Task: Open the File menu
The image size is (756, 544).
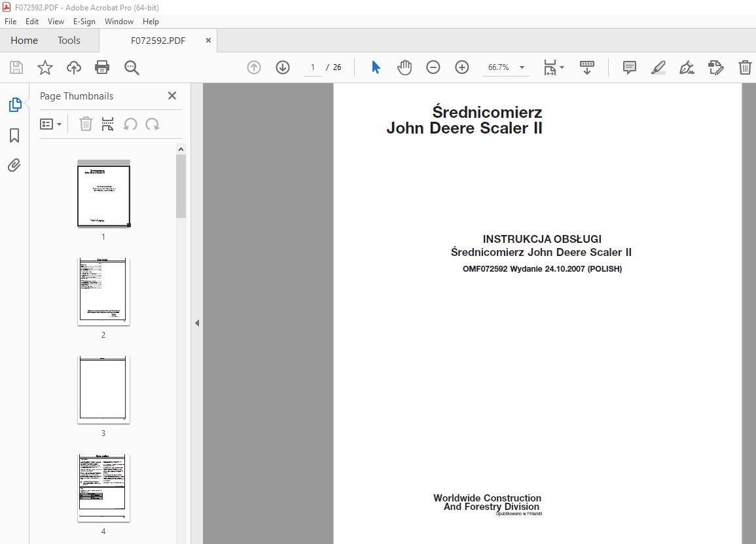Action: coord(10,22)
